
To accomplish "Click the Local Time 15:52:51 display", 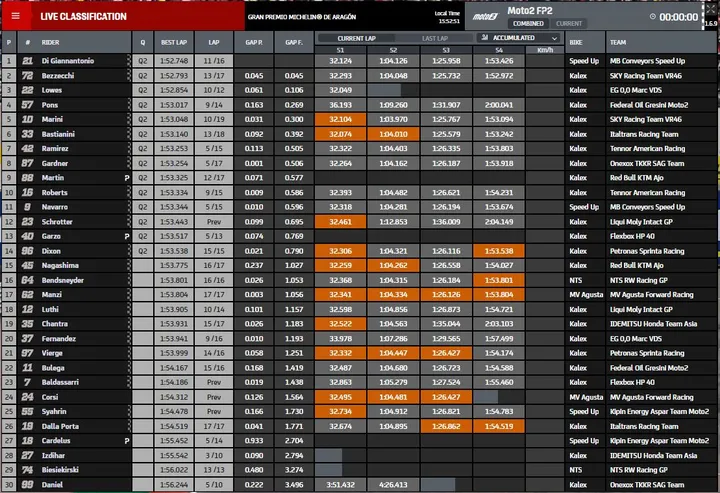I will 447,17.
